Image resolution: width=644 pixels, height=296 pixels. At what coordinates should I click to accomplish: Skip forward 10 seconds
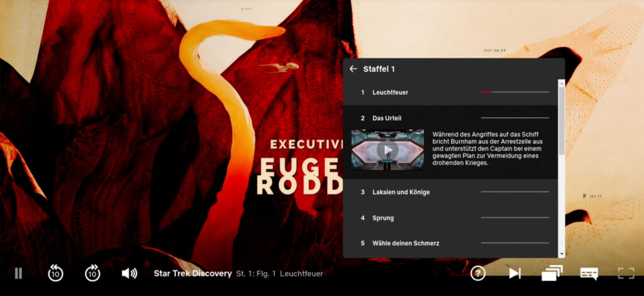click(92, 273)
